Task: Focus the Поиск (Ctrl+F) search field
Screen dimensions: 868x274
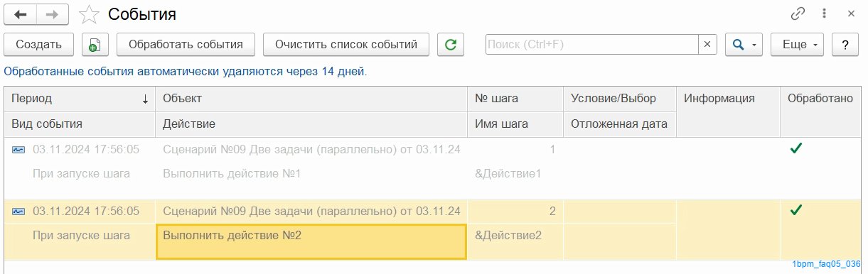Action: pos(591,45)
